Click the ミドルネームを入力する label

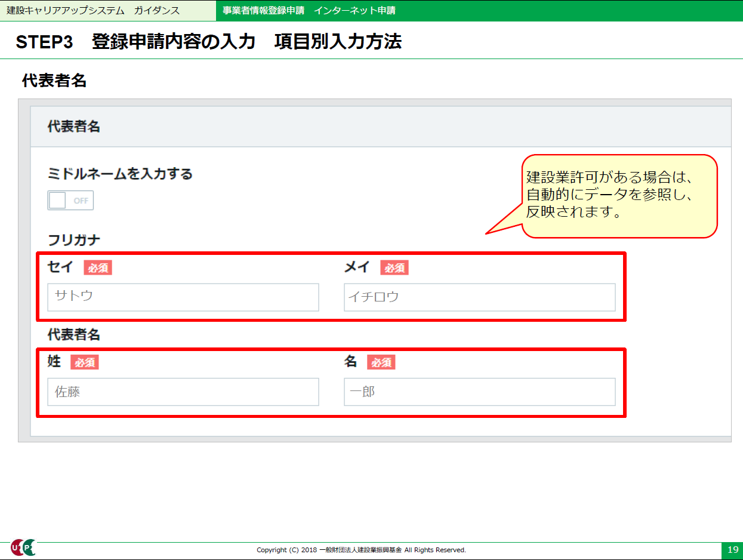pos(120,174)
